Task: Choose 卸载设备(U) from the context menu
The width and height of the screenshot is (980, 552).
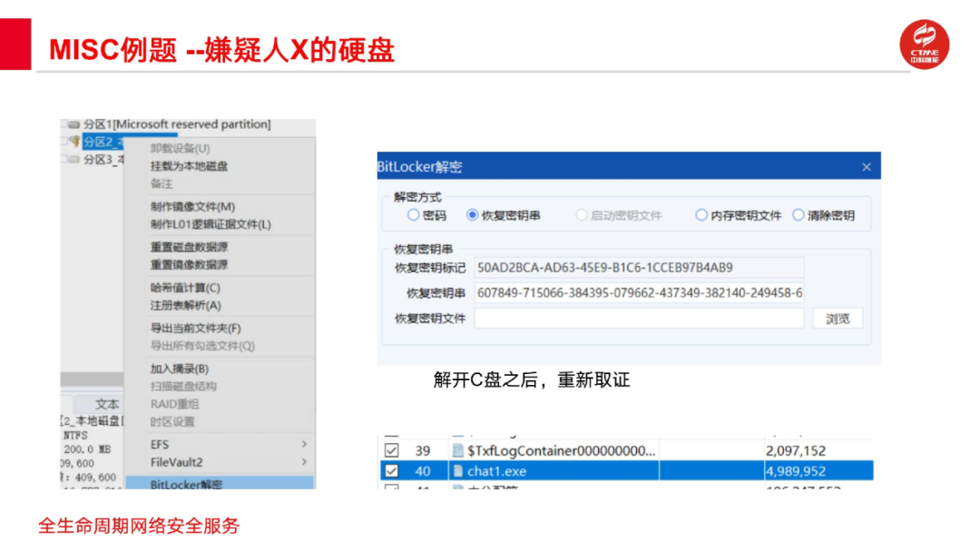Action: [x=180, y=148]
